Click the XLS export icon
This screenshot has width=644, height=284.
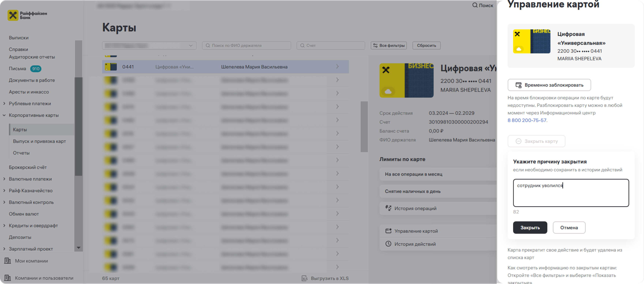point(304,278)
